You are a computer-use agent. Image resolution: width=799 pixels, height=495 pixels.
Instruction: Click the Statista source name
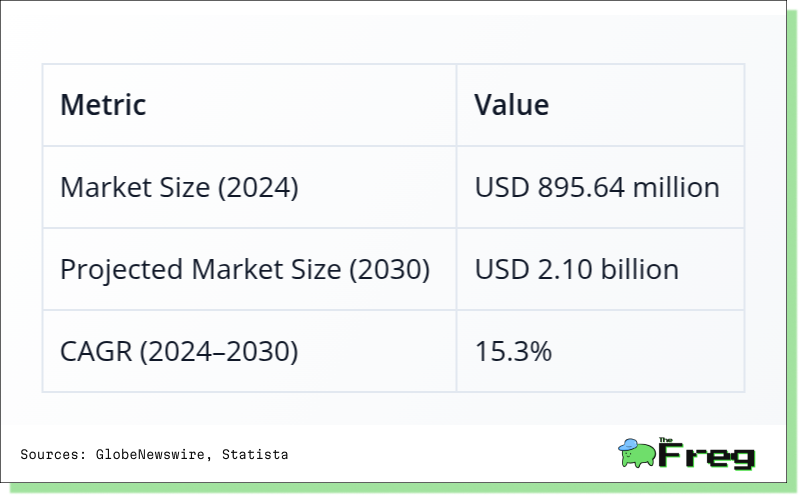point(255,454)
